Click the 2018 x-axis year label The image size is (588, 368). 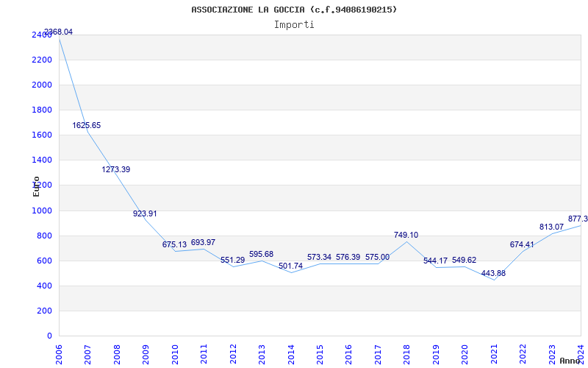click(x=407, y=353)
